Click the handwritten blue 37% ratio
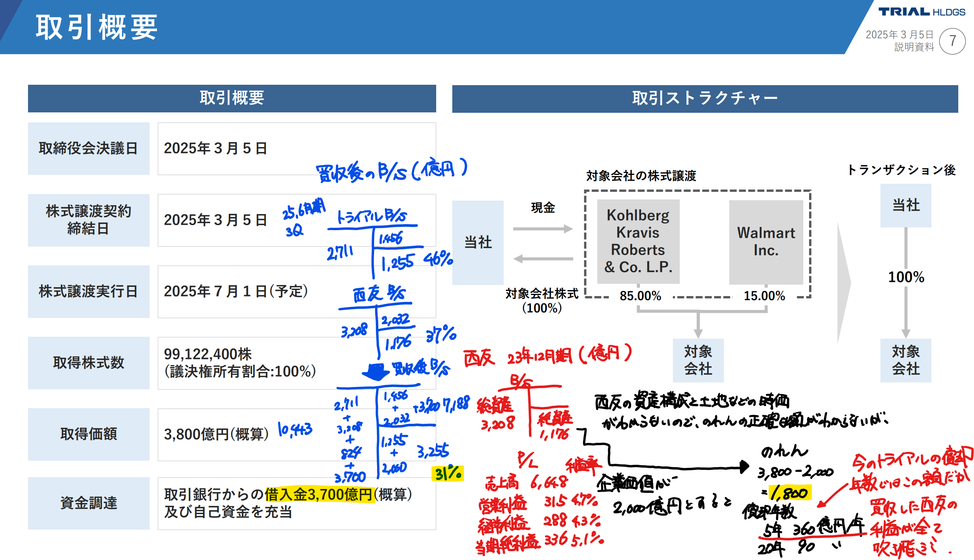The height and width of the screenshot is (560, 974). [x=441, y=333]
